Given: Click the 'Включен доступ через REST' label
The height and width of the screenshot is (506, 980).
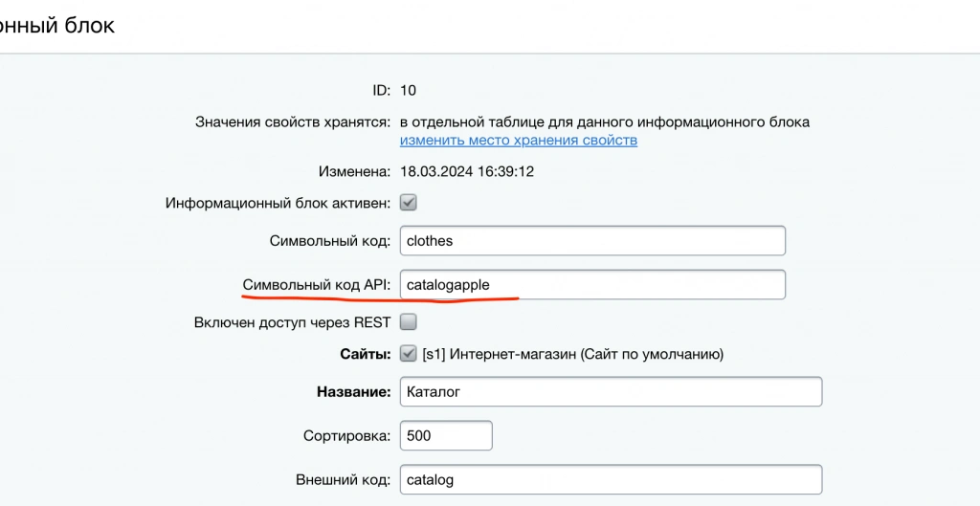Looking at the screenshot, I should pyautogui.click(x=293, y=322).
